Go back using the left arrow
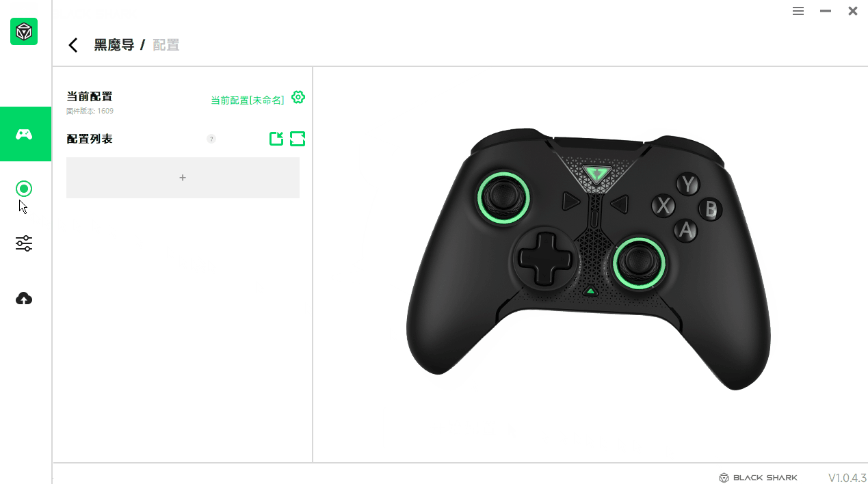868x484 pixels. [73, 45]
